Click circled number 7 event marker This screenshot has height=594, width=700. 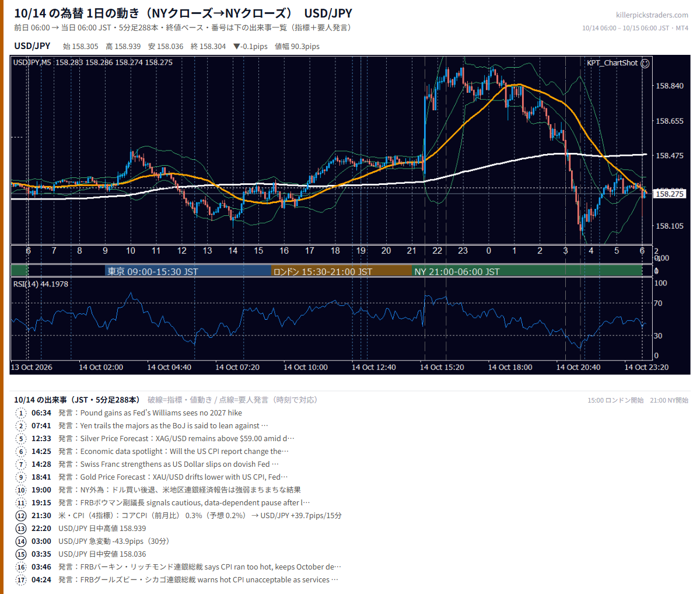(x=22, y=464)
